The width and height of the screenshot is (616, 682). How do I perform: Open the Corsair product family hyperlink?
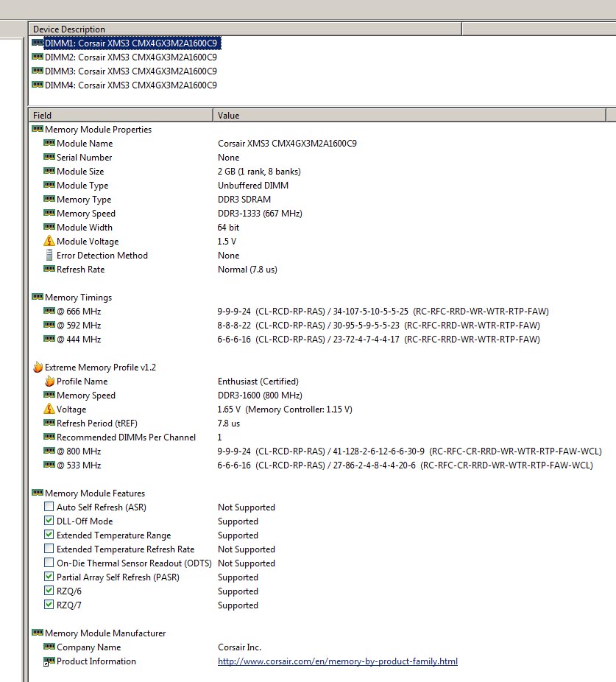coord(338,661)
